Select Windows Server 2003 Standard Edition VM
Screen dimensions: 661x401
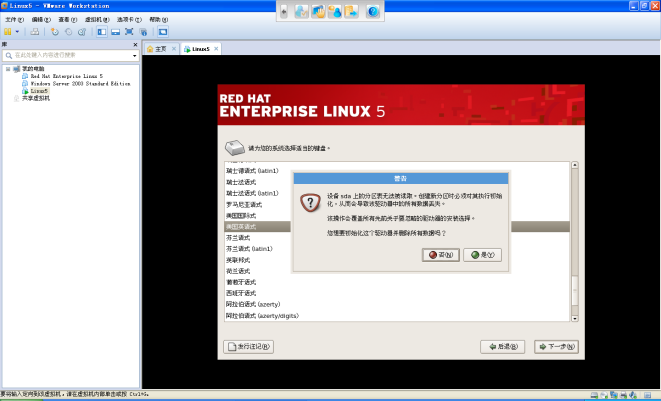pyautogui.click(x=81, y=83)
